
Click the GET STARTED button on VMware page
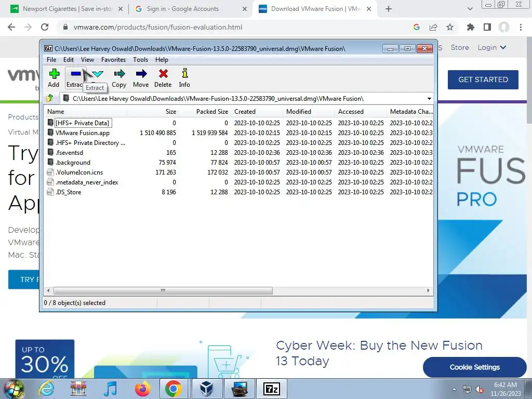pyautogui.click(x=483, y=79)
